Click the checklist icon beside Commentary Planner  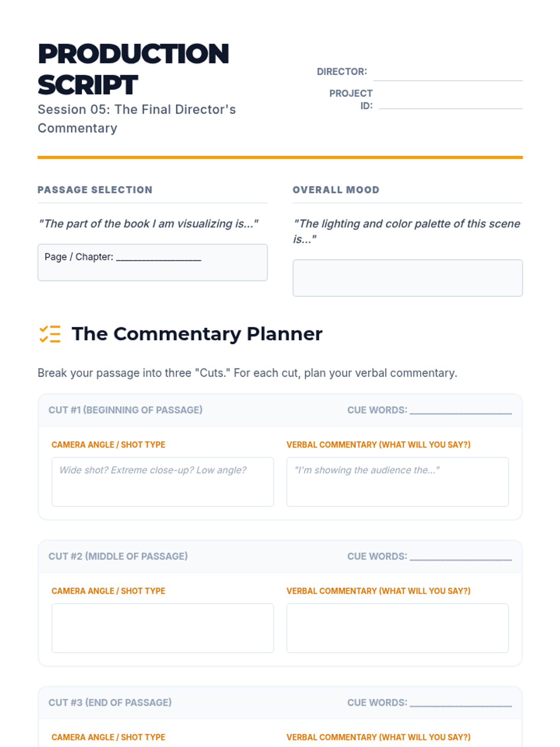[x=50, y=334]
